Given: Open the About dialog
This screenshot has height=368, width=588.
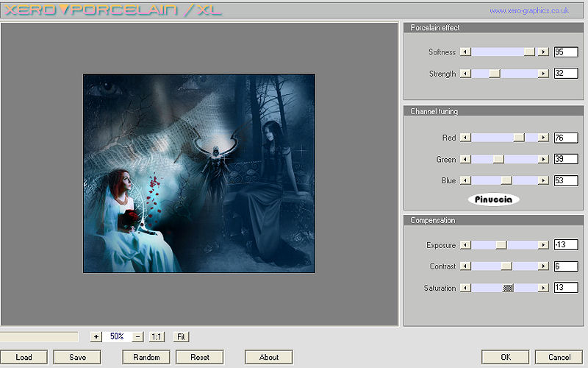Looking at the screenshot, I should pos(269,357).
